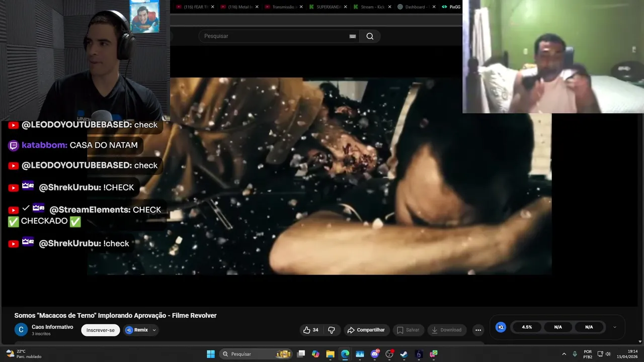Click the first N/A stat pill

pyautogui.click(x=558, y=327)
